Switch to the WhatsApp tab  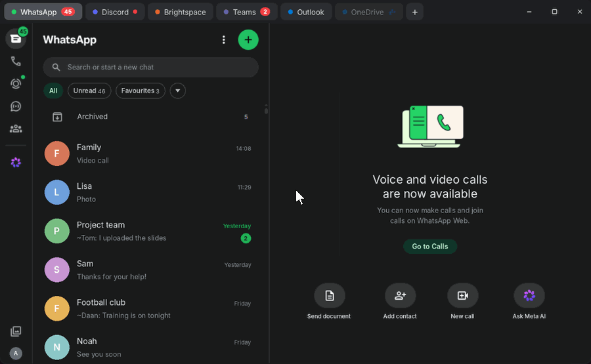click(x=43, y=12)
